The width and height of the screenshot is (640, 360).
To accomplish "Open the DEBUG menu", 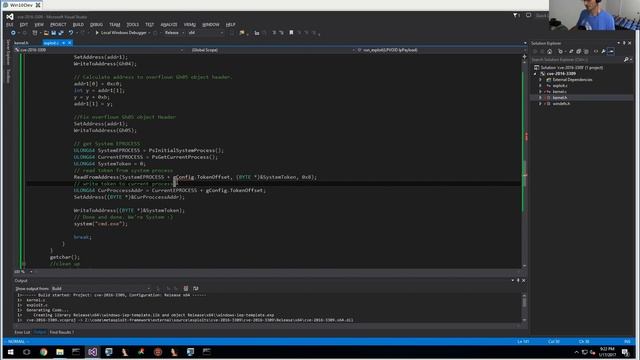I will (x=96, y=24).
